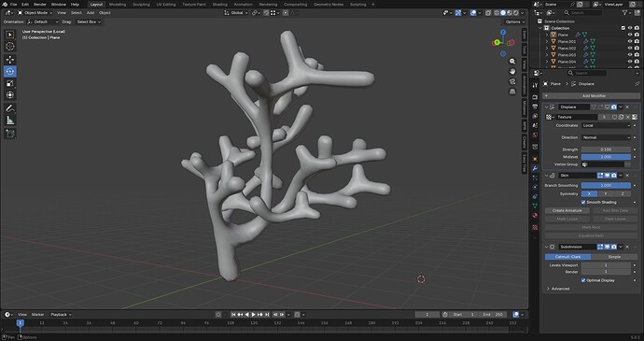Adjust the Displace Strength field
This screenshot has height=341, width=644.
click(606, 149)
